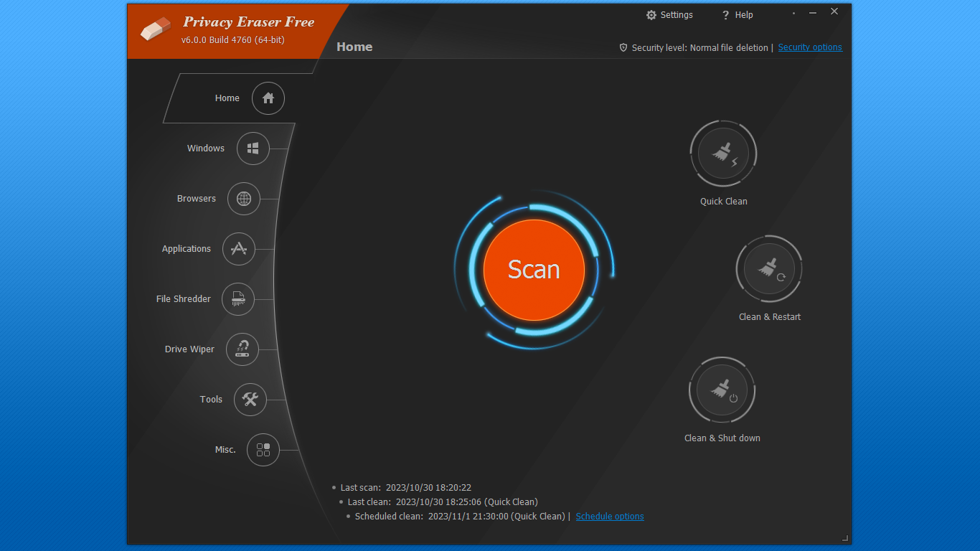Open Security options

click(x=810, y=47)
